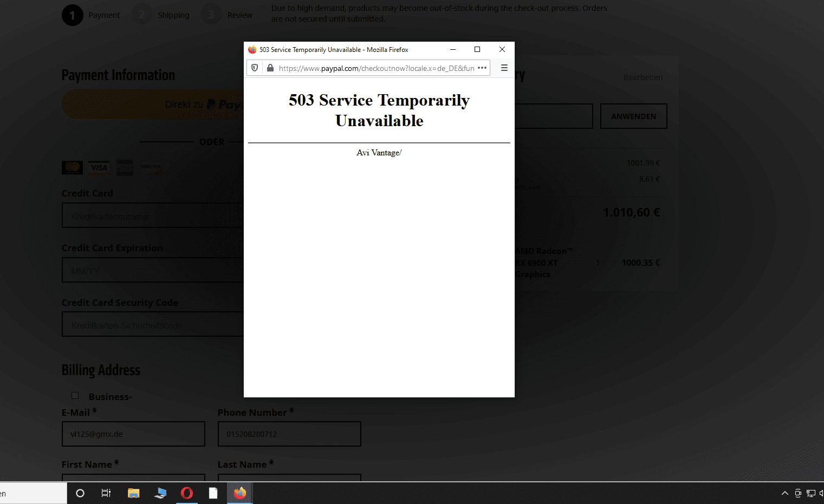824x504 pixels.
Task: Open the Firefox hamburger menu
Action: [x=504, y=68]
